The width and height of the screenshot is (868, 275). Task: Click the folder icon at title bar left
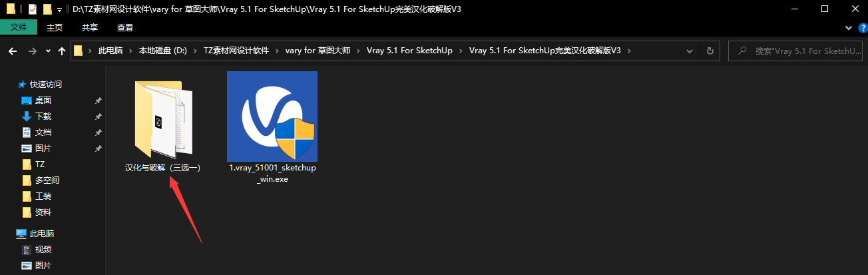(11, 9)
